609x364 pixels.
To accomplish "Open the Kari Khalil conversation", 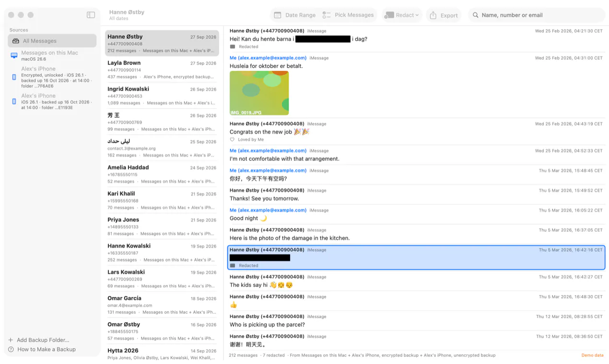I will [x=162, y=200].
